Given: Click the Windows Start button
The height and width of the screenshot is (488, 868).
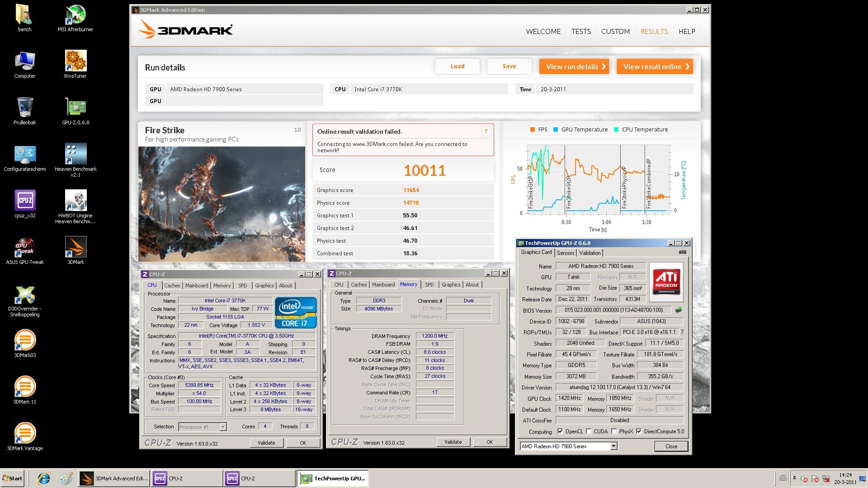Looking at the screenshot, I should click(x=12, y=479).
